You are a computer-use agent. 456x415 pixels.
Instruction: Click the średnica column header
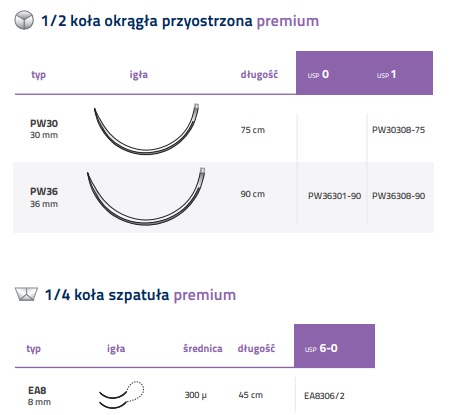tap(203, 349)
